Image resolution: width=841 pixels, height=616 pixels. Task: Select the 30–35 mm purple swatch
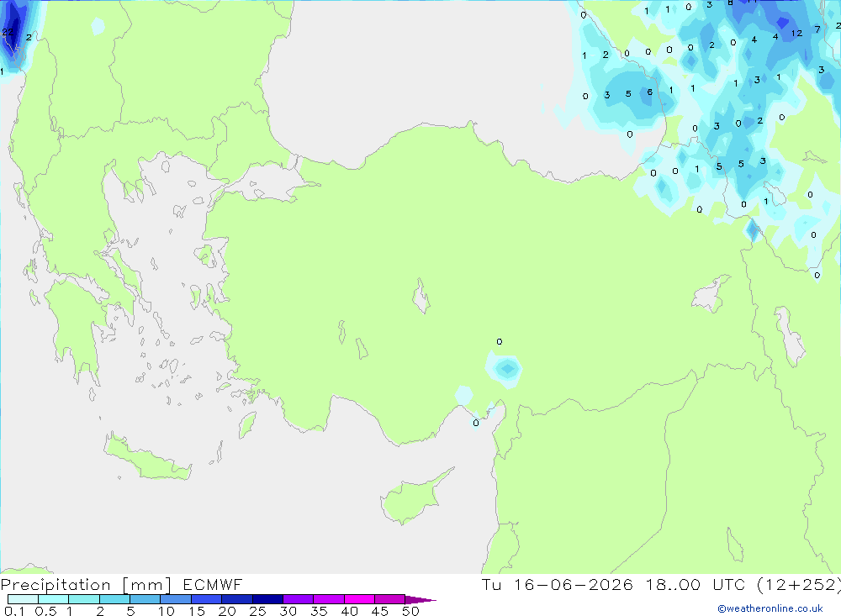[x=298, y=599]
